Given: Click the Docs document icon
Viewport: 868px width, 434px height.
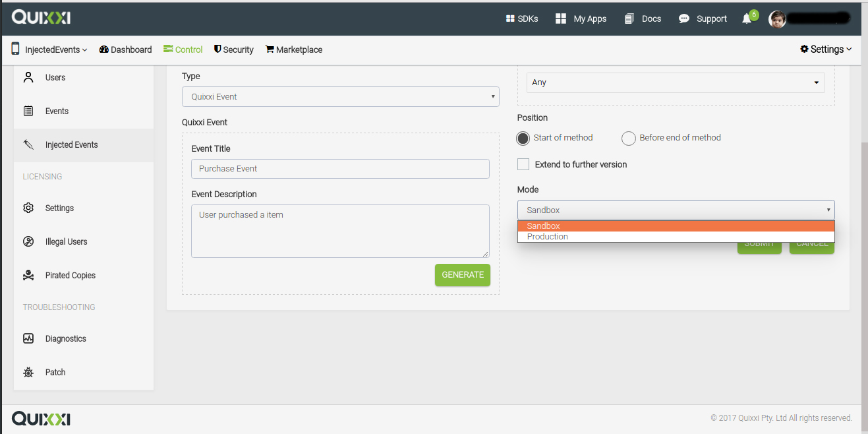Looking at the screenshot, I should (629, 18).
